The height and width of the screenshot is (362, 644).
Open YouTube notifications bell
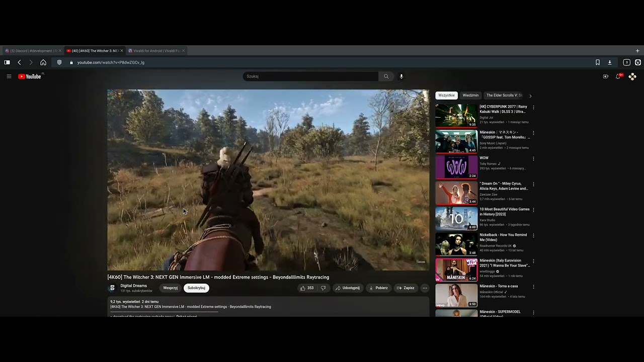click(618, 76)
